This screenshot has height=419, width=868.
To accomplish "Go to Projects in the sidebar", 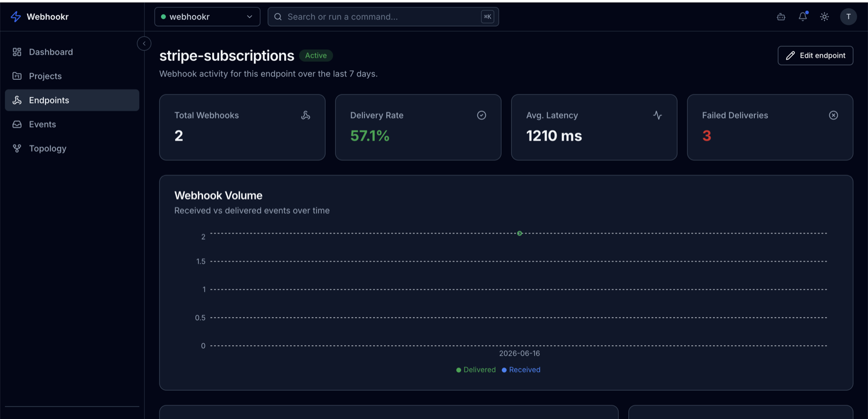I will 72,76.
